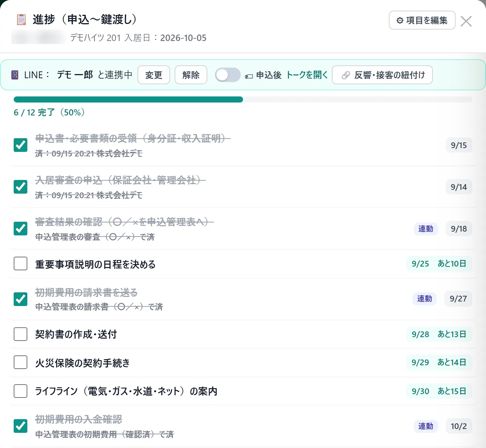Click 連動 badge on 審査結果の確認 row
This screenshot has width=486, height=448.
(426, 229)
